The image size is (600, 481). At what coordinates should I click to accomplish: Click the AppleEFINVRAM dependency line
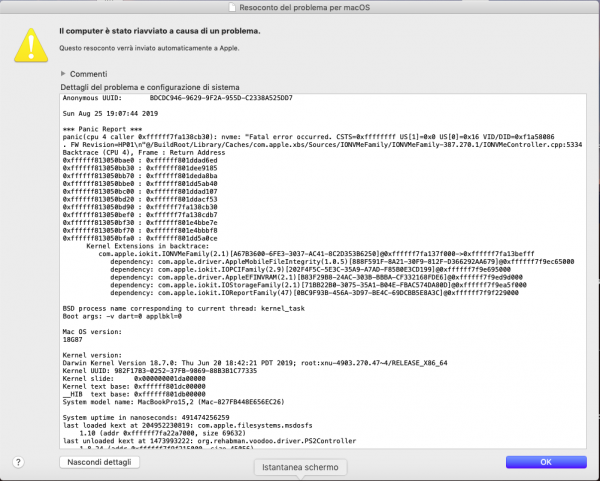[x=316, y=277]
